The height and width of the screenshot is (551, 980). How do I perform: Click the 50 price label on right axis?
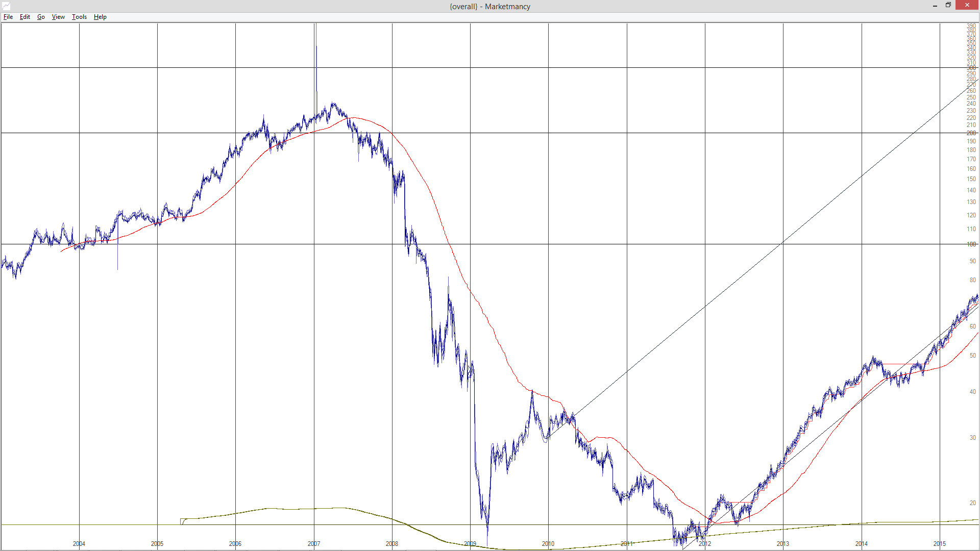pyautogui.click(x=972, y=356)
